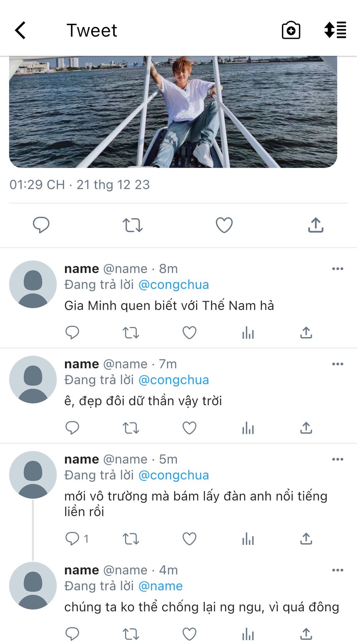This screenshot has height=644, width=357.
Task: Open reply thread on the 5m comment
Action: 72,539
